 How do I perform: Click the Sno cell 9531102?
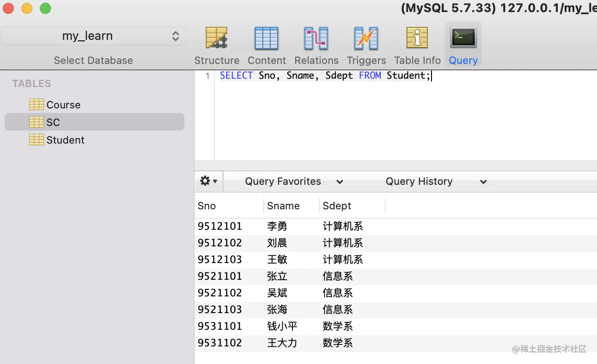pyautogui.click(x=220, y=343)
